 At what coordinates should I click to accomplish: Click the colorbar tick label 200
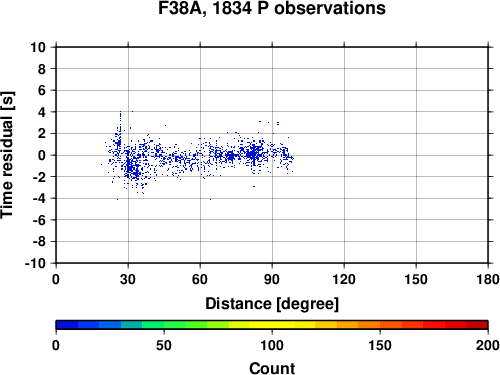coord(487,345)
